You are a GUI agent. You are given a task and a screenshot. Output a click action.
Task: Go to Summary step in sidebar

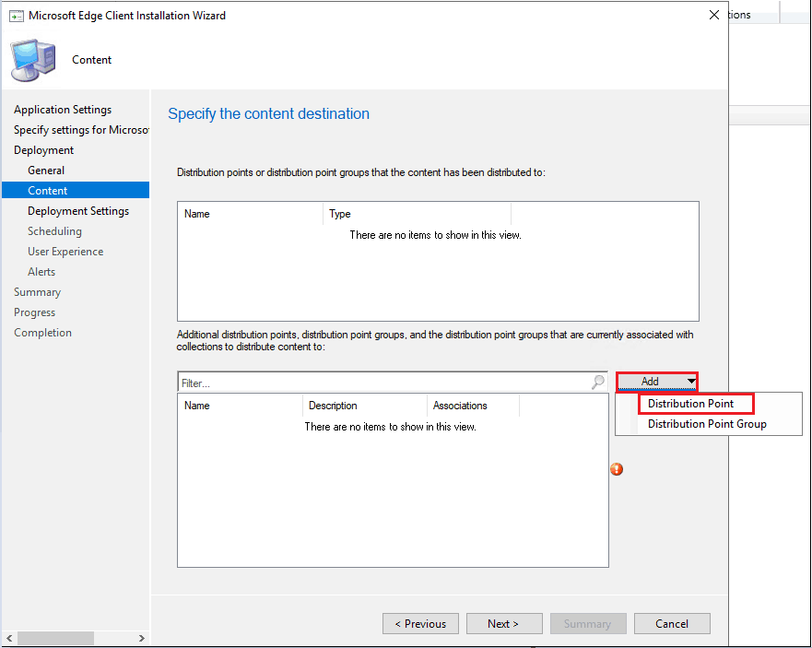(x=37, y=292)
